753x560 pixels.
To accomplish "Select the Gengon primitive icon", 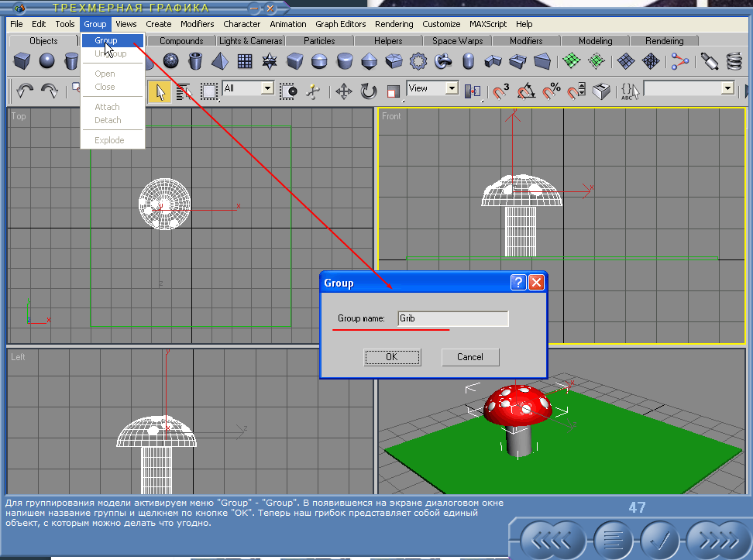I will tap(394, 61).
